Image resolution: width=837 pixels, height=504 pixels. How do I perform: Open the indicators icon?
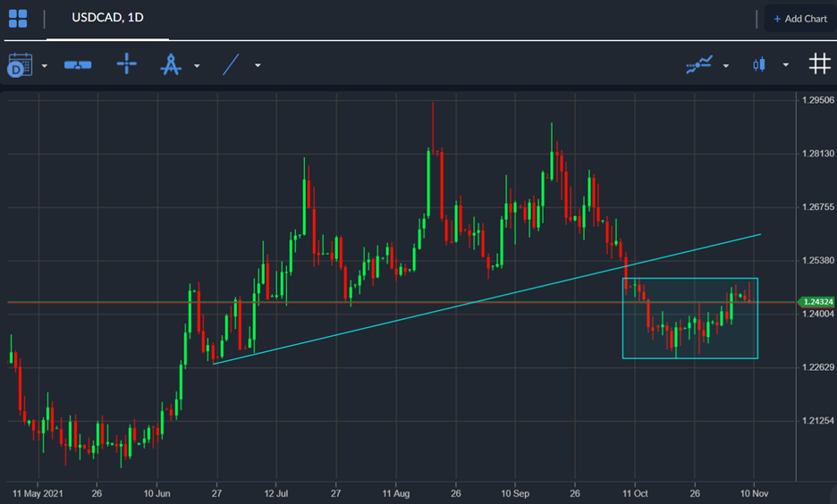pos(699,64)
